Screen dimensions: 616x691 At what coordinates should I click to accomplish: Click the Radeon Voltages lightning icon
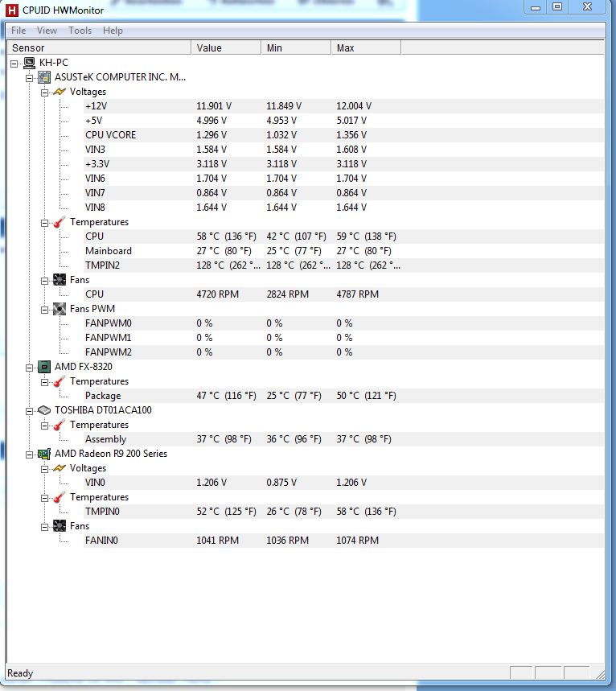60,468
